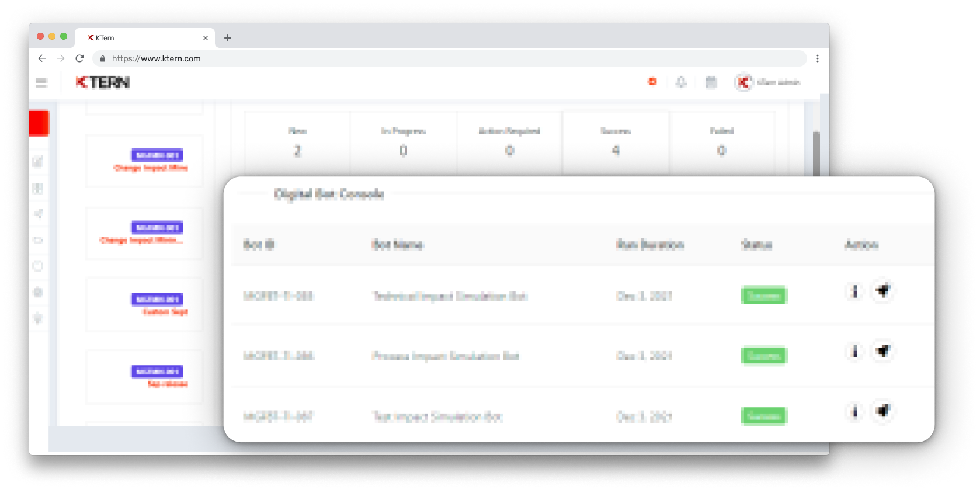Open info for Technical Impact Simulation Bot

click(x=854, y=291)
